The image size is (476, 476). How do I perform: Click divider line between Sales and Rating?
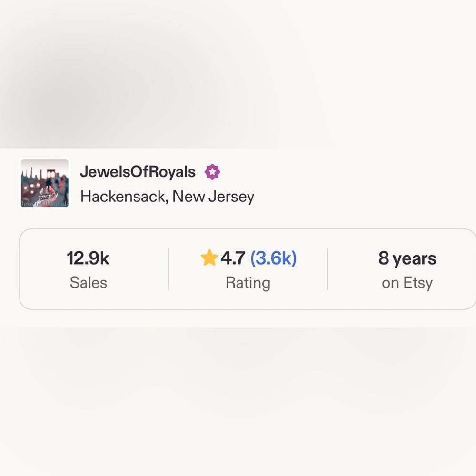(x=168, y=269)
